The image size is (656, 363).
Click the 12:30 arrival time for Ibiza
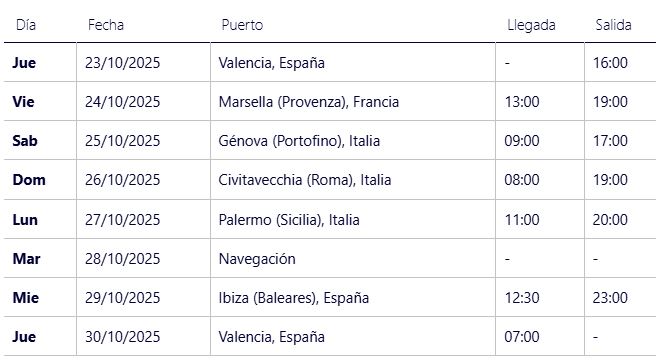coord(522,298)
